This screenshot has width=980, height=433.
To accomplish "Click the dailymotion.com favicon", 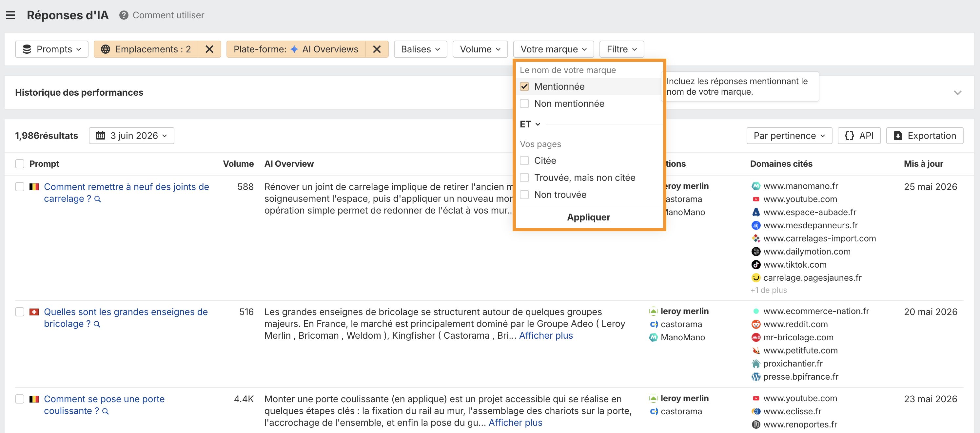I will tap(756, 251).
